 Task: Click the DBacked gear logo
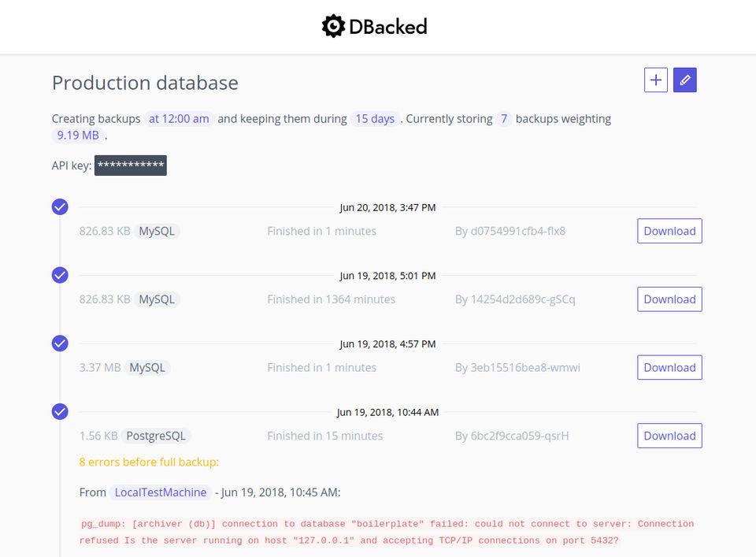(334, 26)
